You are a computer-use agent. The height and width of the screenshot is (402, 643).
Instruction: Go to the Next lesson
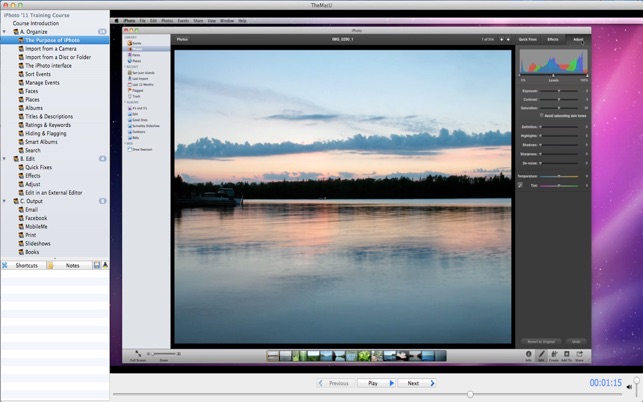pyautogui.click(x=416, y=383)
